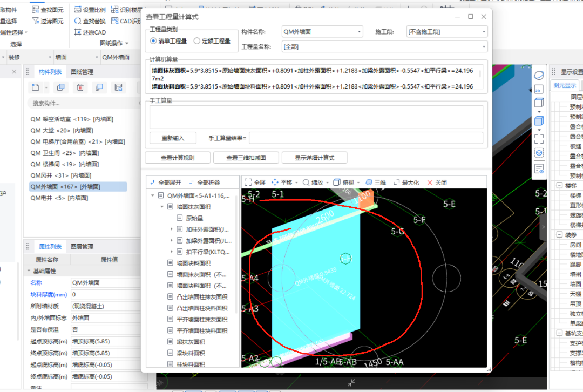
Task: Click 设置比例 in the ribbon
Action: [x=90, y=10]
